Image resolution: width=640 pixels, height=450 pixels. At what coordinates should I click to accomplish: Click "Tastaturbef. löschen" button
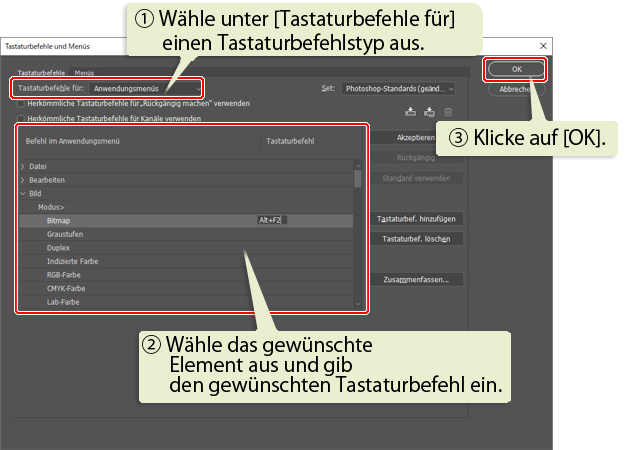[418, 239]
